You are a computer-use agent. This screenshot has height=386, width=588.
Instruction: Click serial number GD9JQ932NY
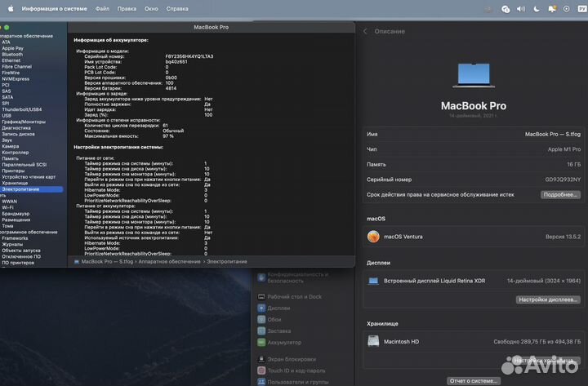tap(563, 180)
